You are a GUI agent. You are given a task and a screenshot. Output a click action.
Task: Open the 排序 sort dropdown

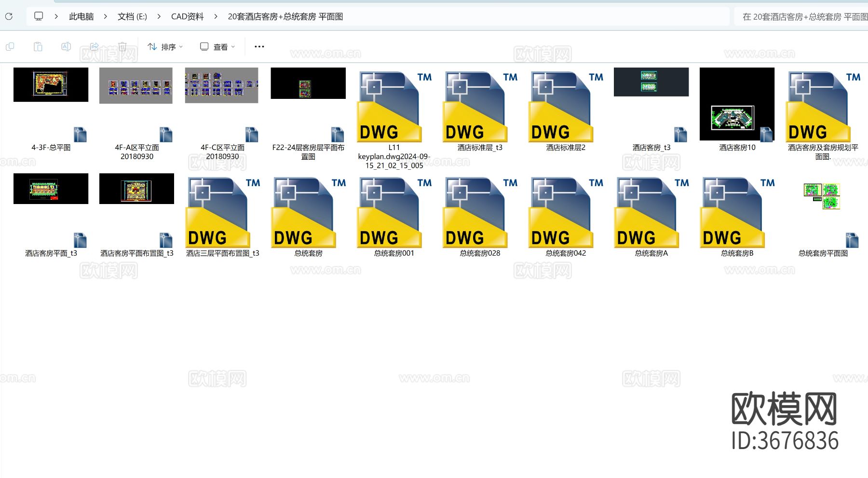tap(165, 47)
